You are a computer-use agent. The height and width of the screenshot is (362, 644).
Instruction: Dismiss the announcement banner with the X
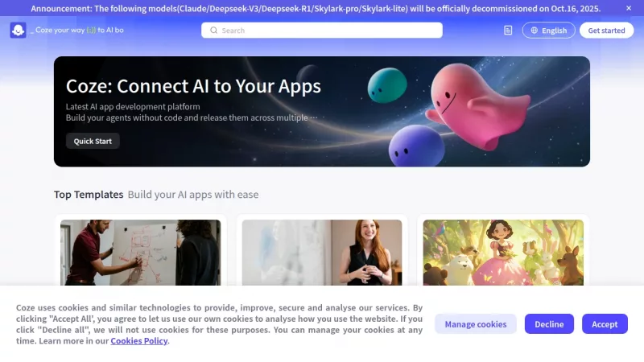pos(629,8)
